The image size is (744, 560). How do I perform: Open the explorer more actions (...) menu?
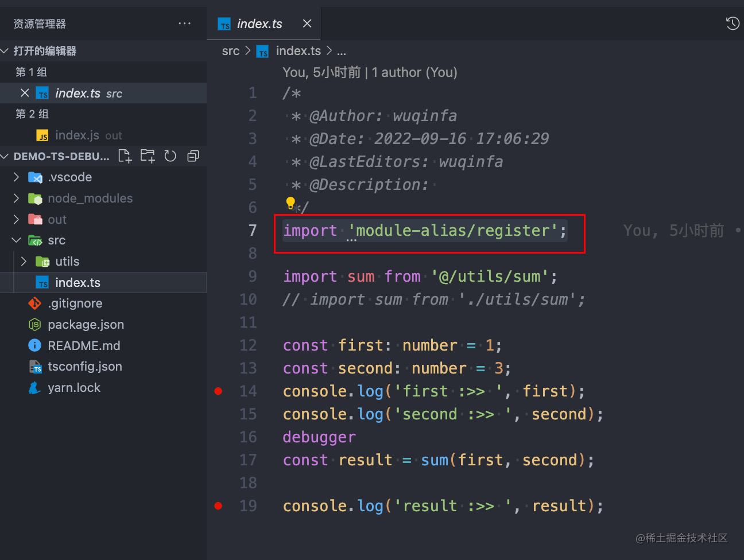click(x=184, y=23)
